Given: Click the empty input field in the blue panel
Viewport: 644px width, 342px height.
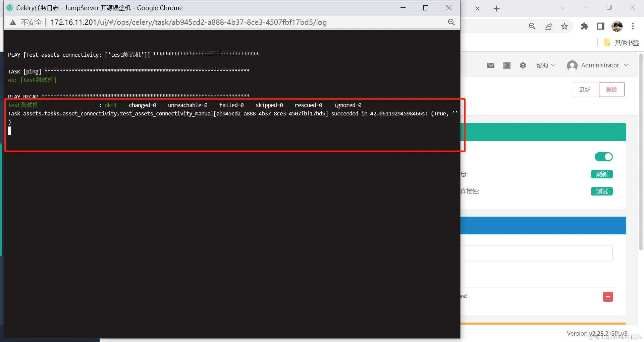Looking at the screenshot, I should [x=536, y=253].
